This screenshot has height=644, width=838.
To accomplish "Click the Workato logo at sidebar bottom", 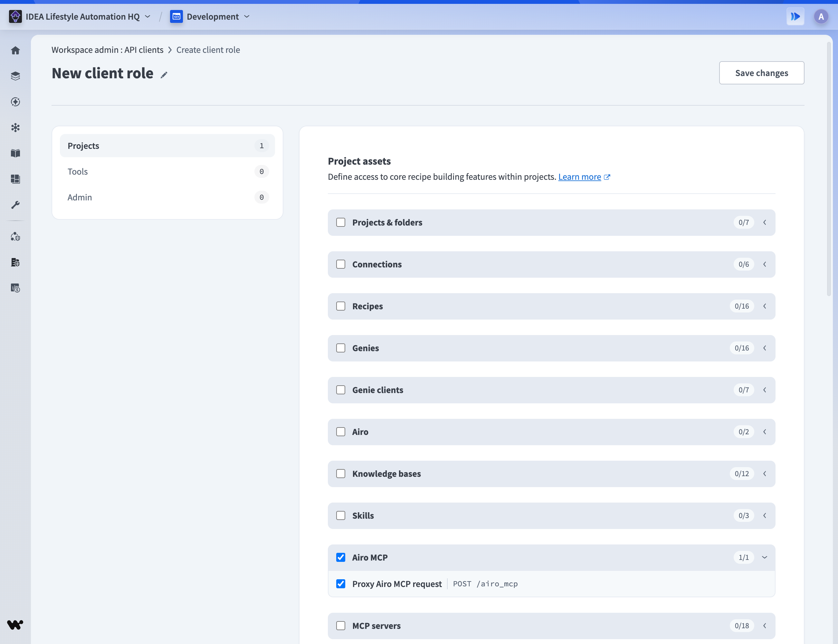I will point(15,624).
